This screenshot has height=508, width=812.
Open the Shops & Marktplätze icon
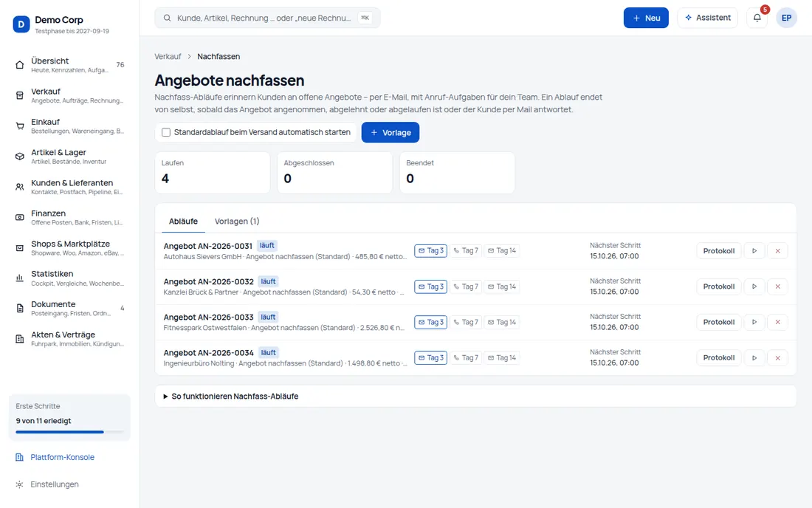[x=20, y=248]
